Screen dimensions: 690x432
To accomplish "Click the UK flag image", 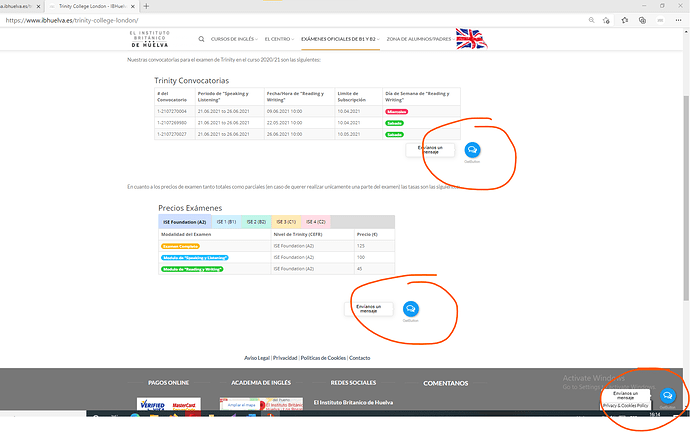I will pos(471,39).
